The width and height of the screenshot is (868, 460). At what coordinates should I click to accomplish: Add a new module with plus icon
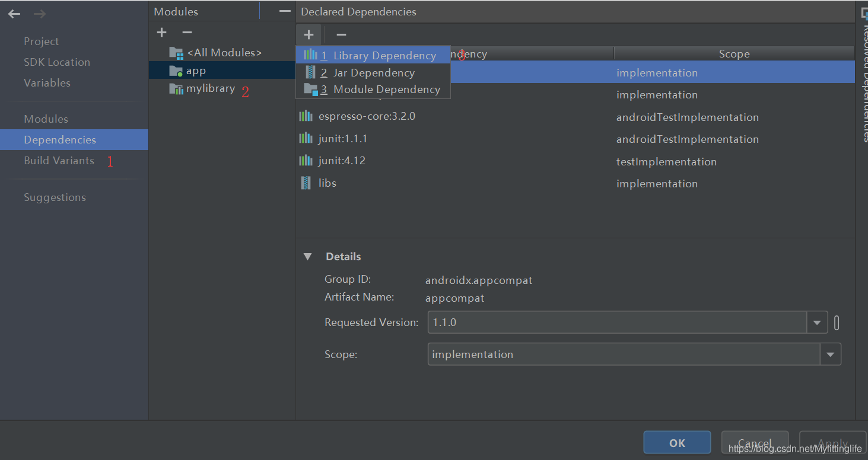[x=161, y=32]
